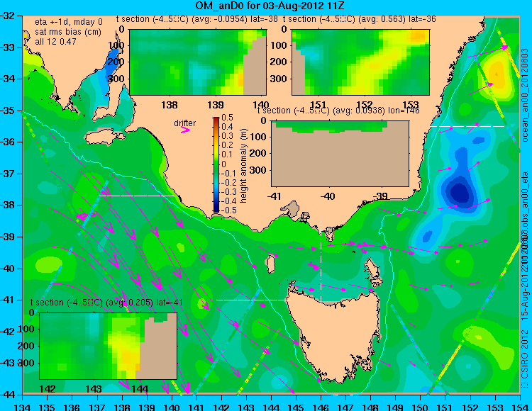The height and width of the screenshot is (411, 532).
Task: Click the white dashed section line at latitude -38
Action: 137,196
